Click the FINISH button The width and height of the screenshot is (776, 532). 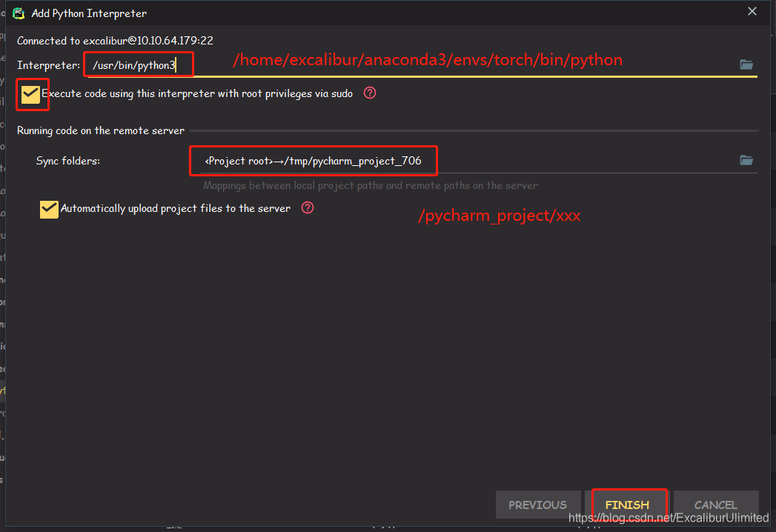(627, 505)
